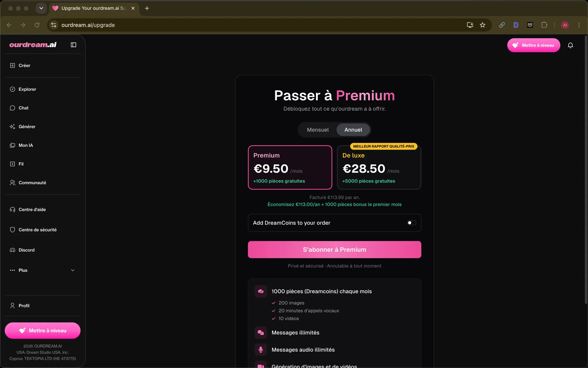The image size is (588, 368).
Task: Open Explorer in sidebar
Action: [43, 89]
